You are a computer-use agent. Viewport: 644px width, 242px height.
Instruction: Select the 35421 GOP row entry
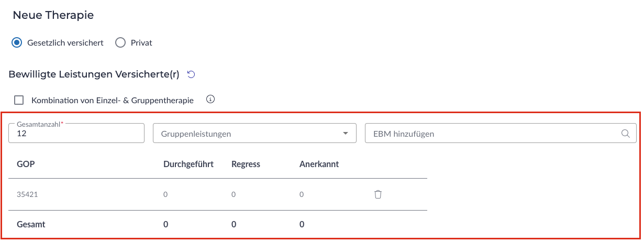pos(27,194)
